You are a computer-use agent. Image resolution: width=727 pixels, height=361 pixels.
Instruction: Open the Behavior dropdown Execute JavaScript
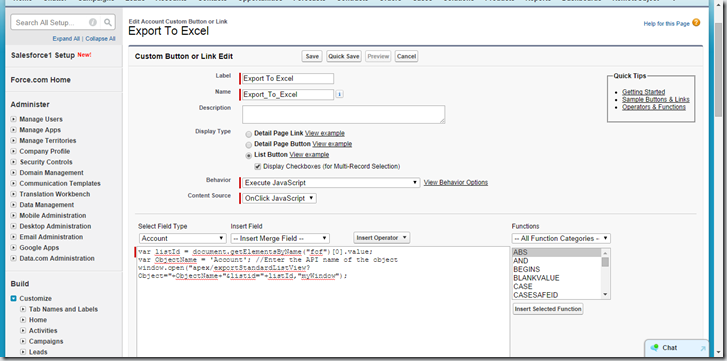(332, 183)
